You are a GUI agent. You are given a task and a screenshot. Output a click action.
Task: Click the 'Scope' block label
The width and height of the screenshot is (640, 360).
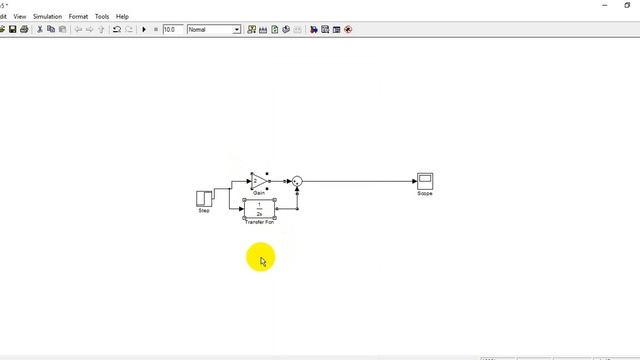point(425,193)
